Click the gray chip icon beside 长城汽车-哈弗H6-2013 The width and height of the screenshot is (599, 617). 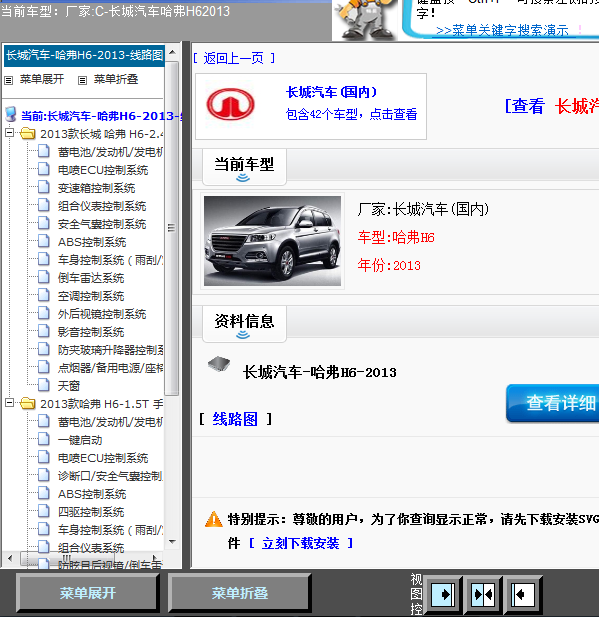[219, 364]
